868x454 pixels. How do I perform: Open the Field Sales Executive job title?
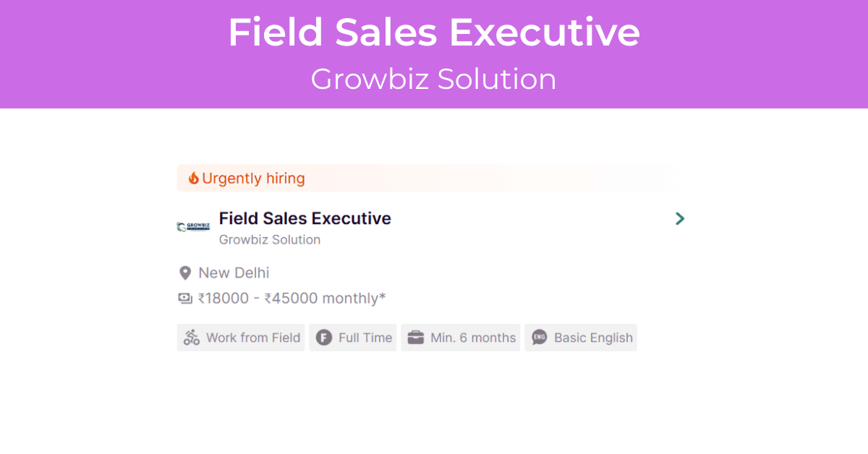pyautogui.click(x=305, y=218)
